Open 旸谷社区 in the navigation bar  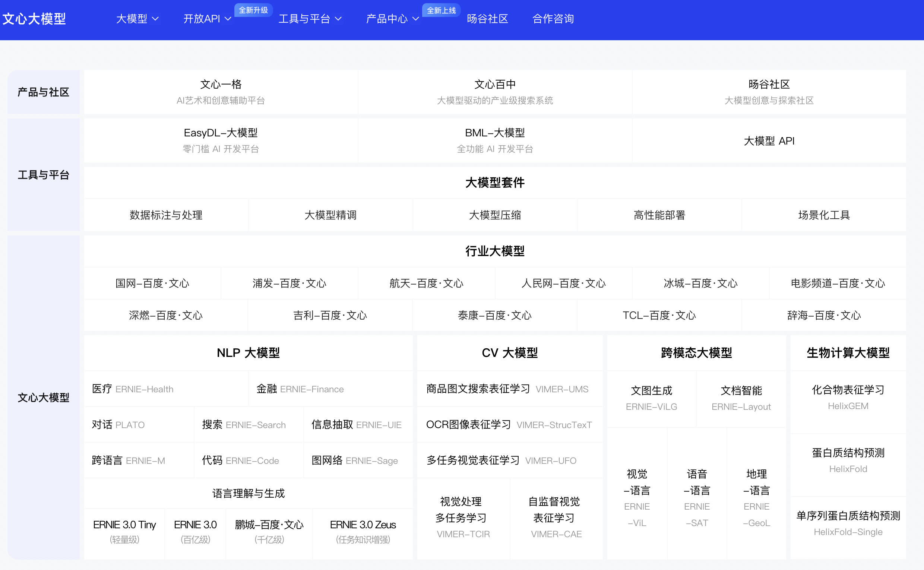coord(487,19)
